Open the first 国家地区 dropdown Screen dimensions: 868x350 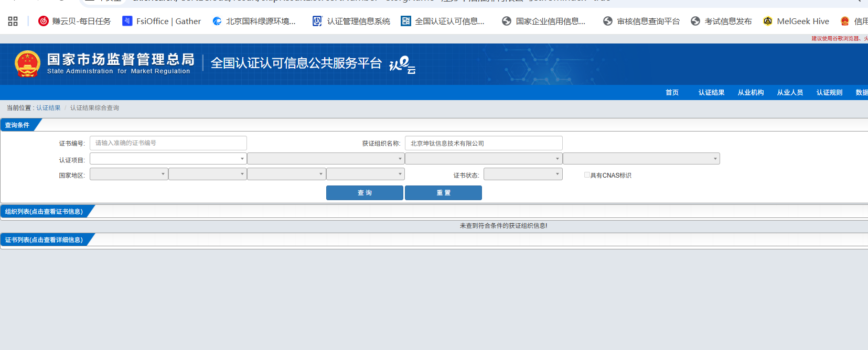point(129,174)
